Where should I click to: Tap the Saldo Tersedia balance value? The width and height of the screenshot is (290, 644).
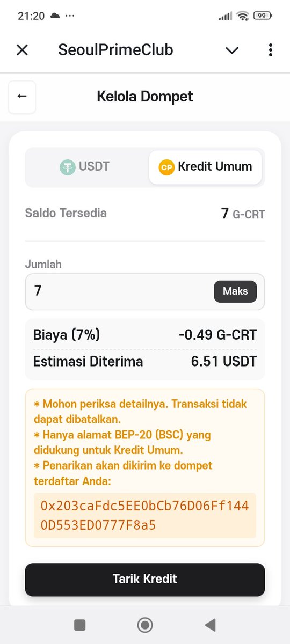243,214
